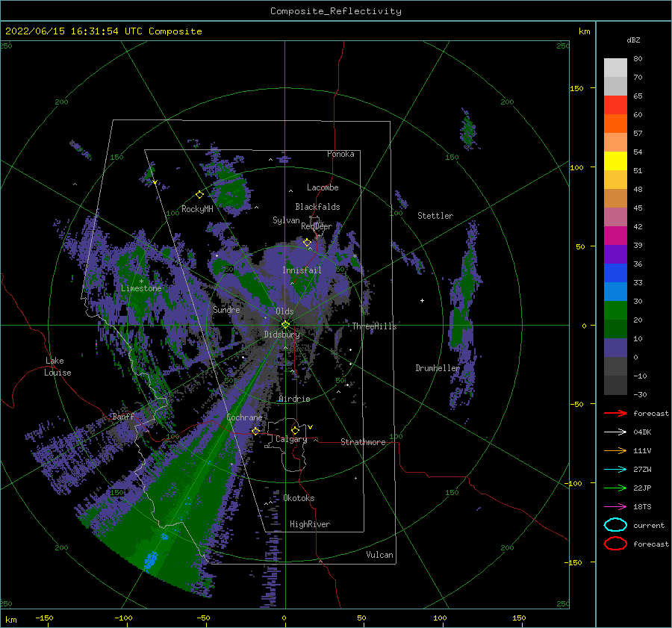Select the yellow swatch in dBZ scale

pos(615,161)
